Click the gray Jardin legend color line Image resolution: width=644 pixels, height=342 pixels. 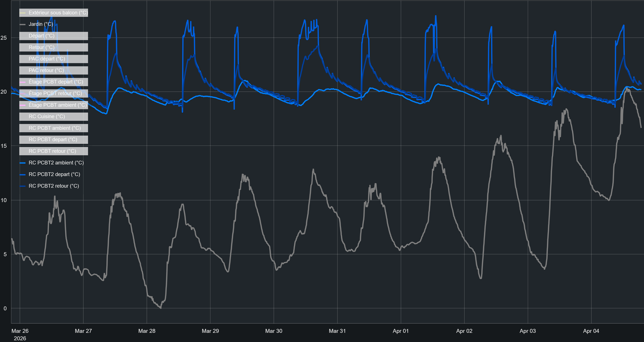(22, 24)
